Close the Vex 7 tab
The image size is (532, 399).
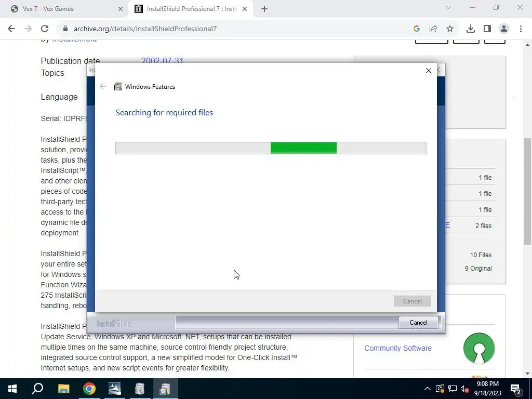[x=121, y=9]
